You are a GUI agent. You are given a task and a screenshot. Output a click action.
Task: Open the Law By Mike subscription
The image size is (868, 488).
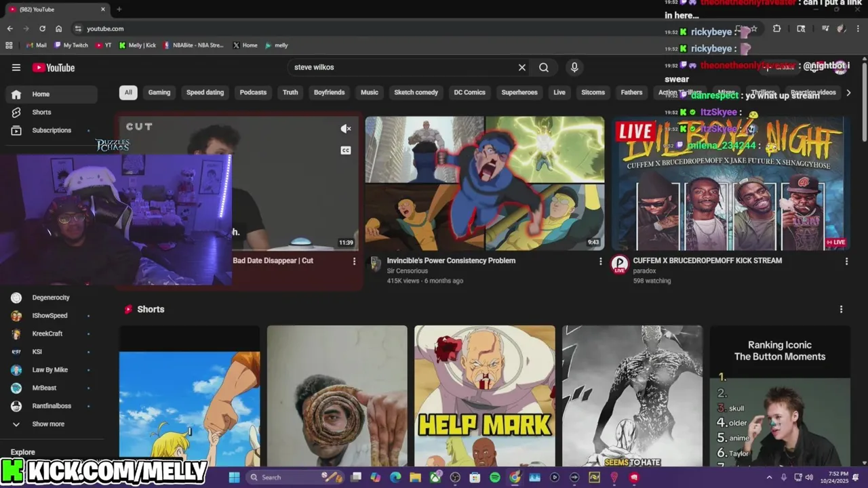click(51, 369)
